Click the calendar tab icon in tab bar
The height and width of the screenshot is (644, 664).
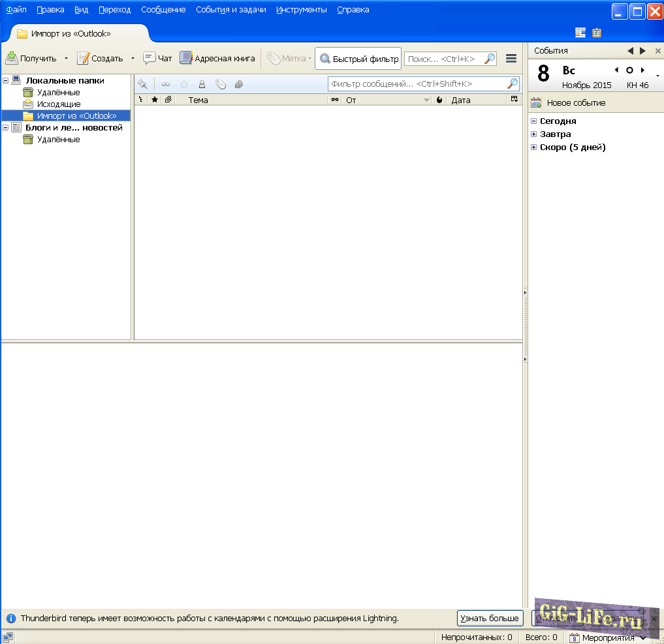[x=580, y=33]
